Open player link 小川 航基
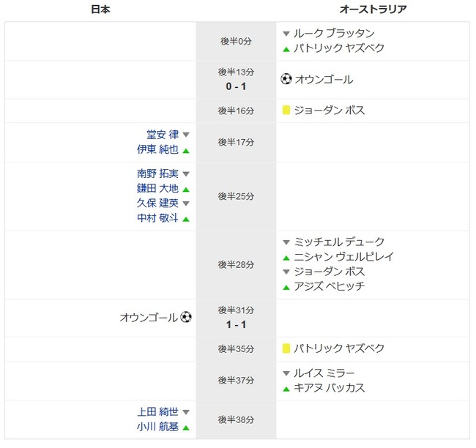 point(157,427)
